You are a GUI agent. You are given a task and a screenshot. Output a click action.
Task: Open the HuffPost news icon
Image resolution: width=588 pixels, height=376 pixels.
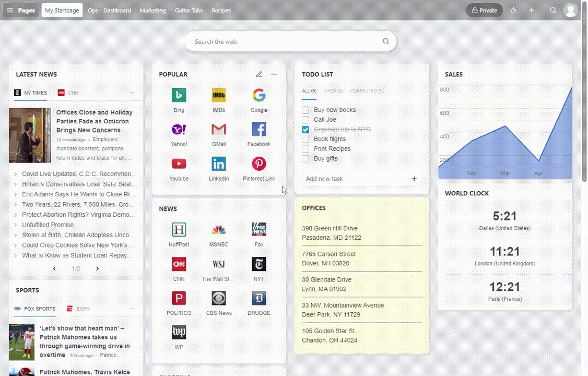[179, 229]
